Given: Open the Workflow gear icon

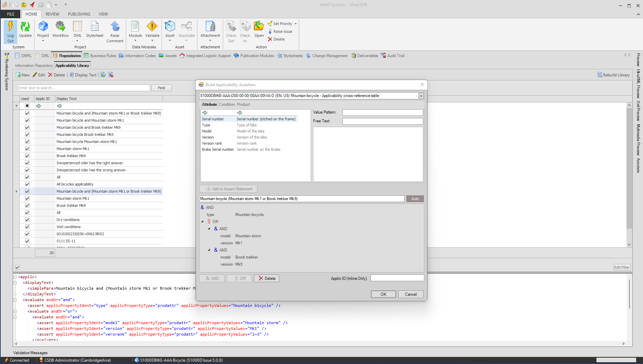Looking at the screenshot, I should click(60, 26).
